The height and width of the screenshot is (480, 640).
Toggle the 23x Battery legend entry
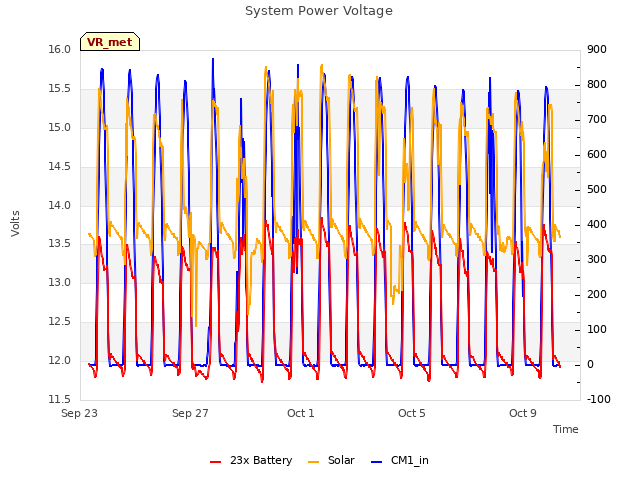click(x=251, y=460)
